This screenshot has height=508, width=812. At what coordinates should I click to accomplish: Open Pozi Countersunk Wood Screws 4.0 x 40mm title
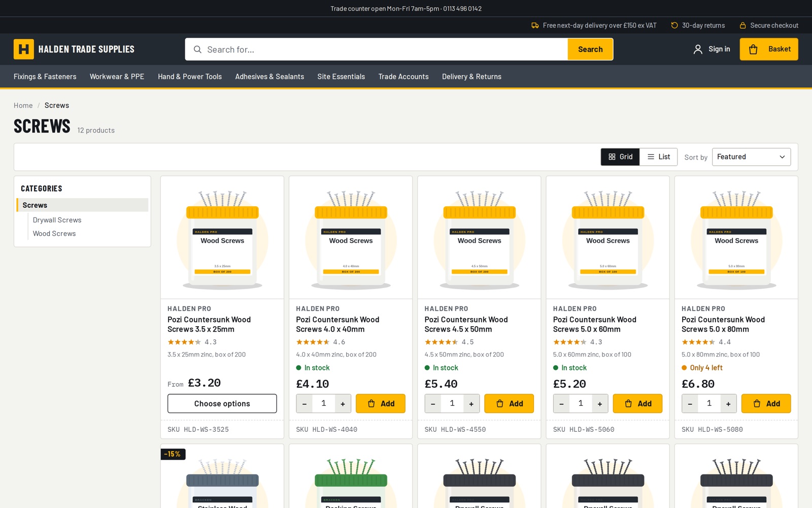(x=338, y=324)
